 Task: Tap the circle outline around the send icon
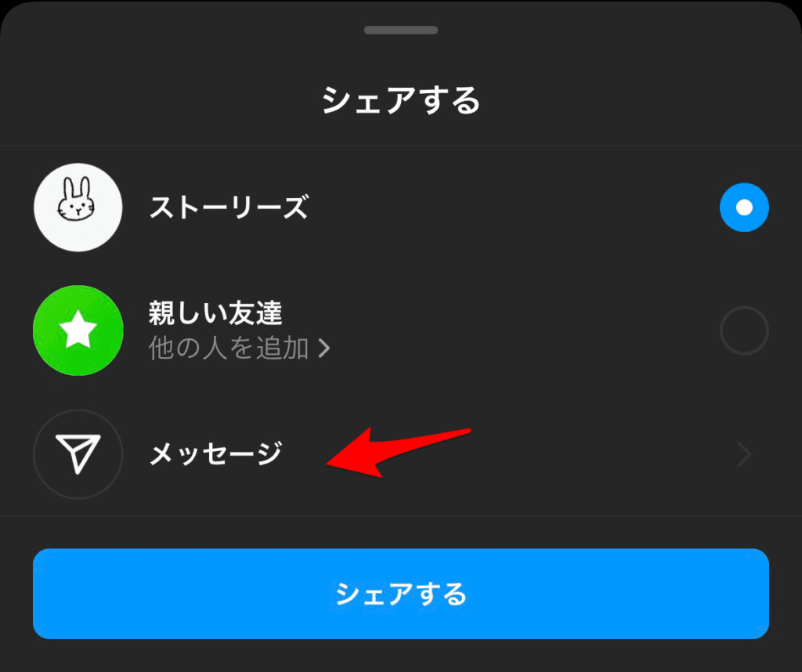tap(78, 454)
